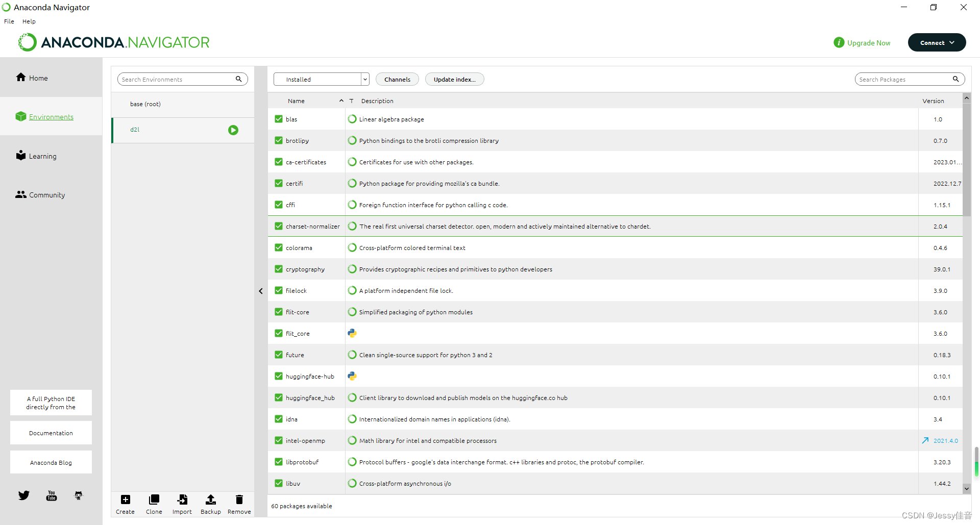
Task: Click the conda type icon for cryptography
Action: tap(352, 269)
